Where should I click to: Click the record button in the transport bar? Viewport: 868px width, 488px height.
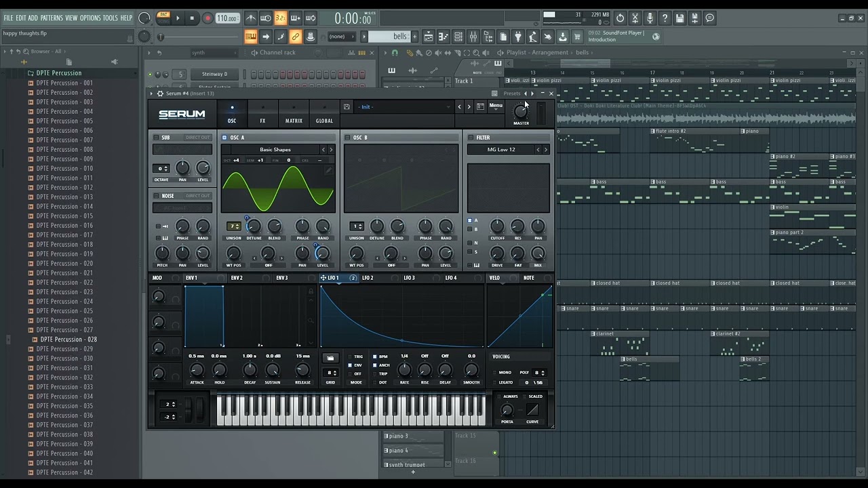tap(208, 18)
